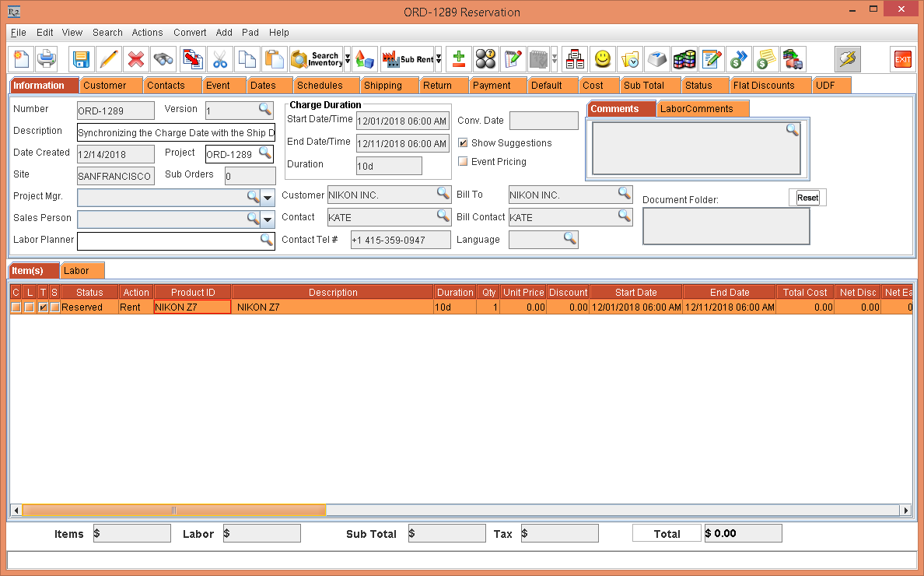Viewport: 924px width, 576px height.
Task: Click the lightning bolt toolbar icon
Action: pos(847,59)
